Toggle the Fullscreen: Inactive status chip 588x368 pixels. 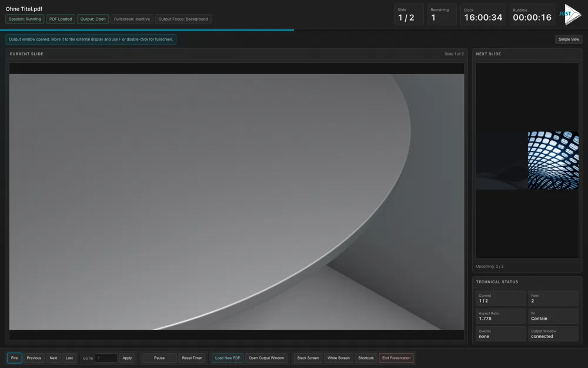tap(132, 18)
